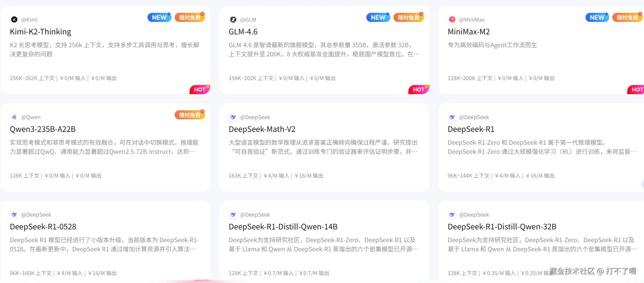The image size is (644, 283).
Task: Click the @Qwen provider handle
Action: (31, 117)
